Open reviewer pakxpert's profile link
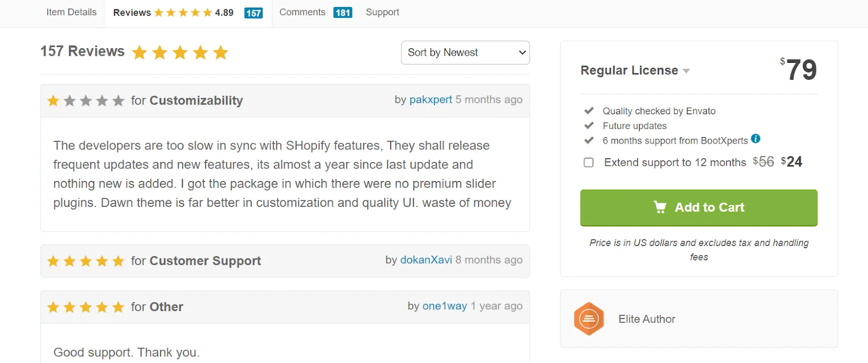868x363 pixels. 431,100
